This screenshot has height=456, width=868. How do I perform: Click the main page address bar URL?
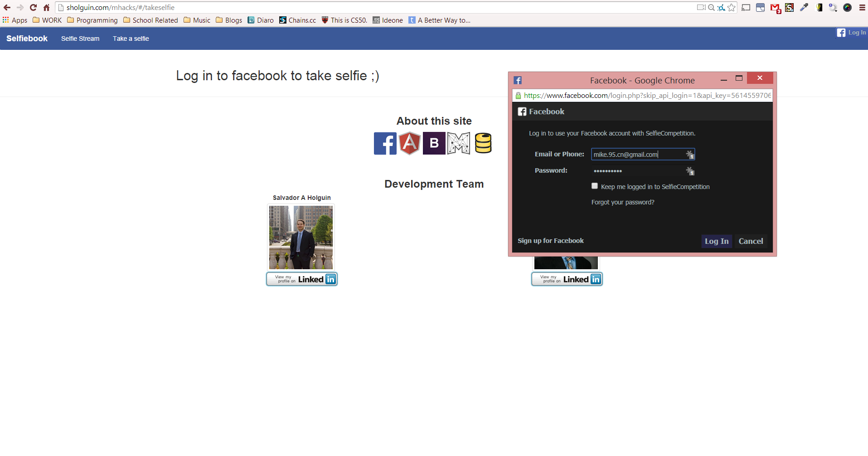121,7
